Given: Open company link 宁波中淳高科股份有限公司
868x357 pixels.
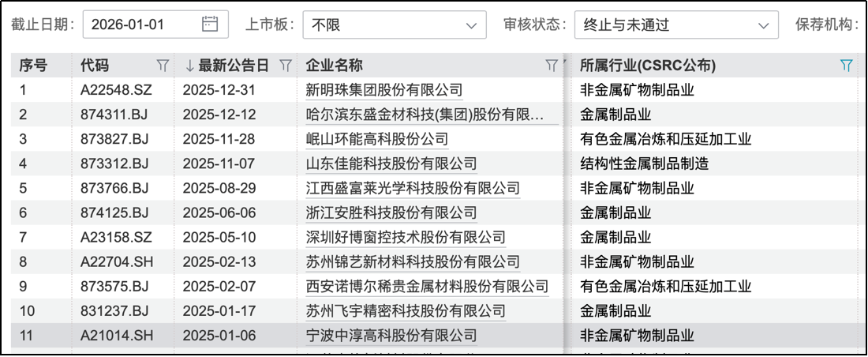Looking at the screenshot, I should [391, 336].
